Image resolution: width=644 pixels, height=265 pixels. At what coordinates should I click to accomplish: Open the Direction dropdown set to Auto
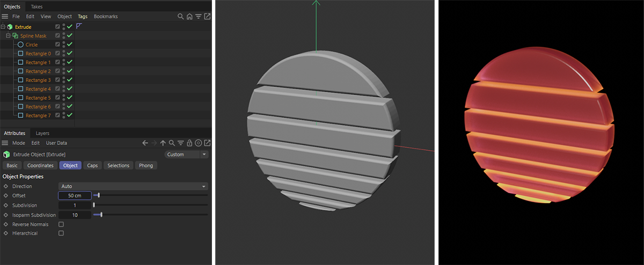[133, 186]
